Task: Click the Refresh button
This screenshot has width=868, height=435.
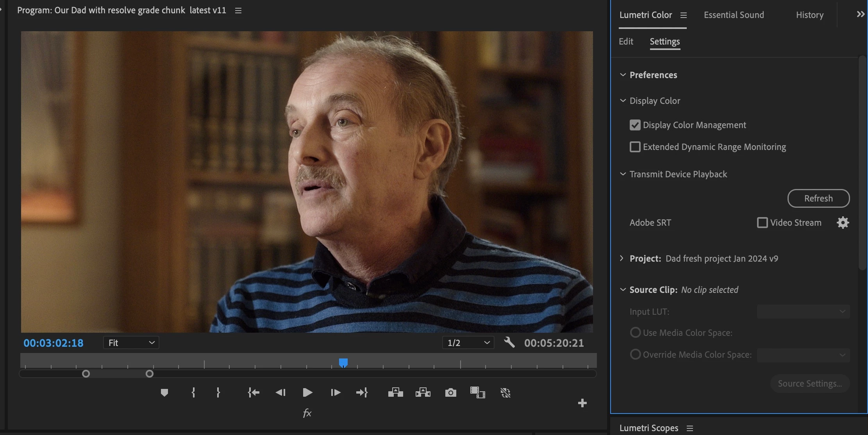Action: click(818, 198)
